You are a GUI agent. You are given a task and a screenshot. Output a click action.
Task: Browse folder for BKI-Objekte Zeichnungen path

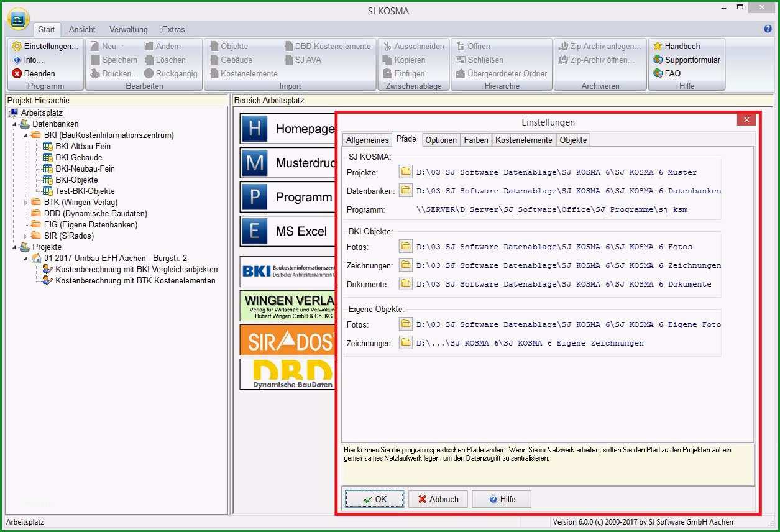[x=406, y=265]
